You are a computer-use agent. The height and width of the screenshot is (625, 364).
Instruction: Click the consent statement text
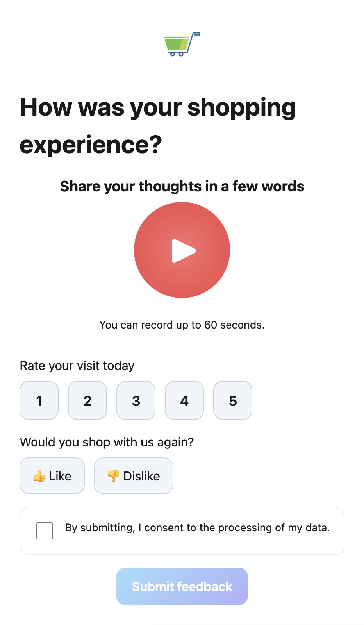click(x=197, y=528)
